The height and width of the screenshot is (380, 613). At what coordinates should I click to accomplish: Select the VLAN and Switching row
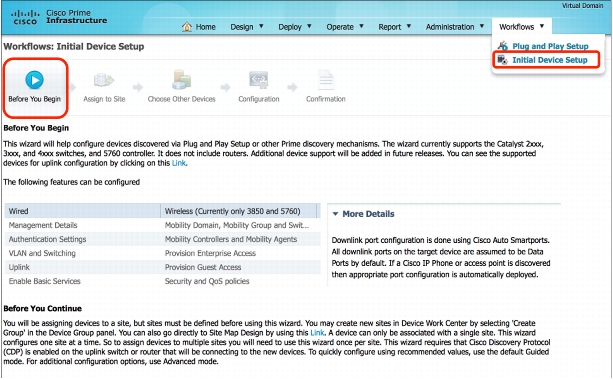tap(82, 253)
